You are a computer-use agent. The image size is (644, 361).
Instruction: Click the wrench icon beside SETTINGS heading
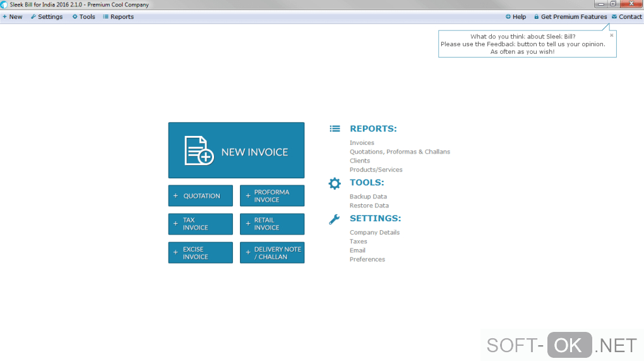coord(335,219)
